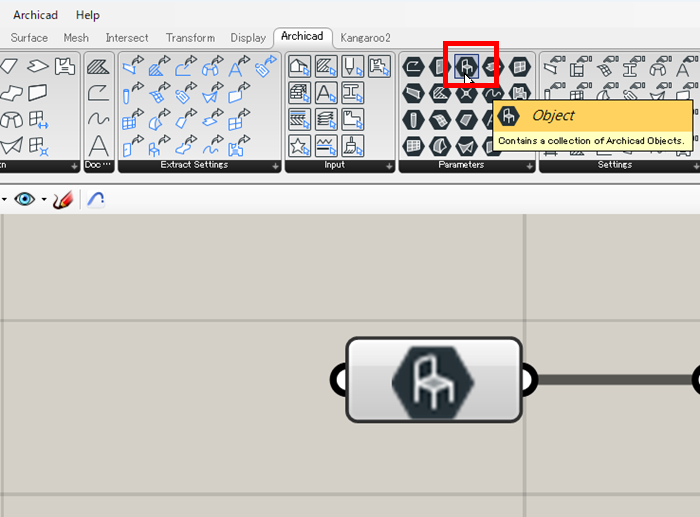
Task: Select the Object chair component on canvas
Action: (x=433, y=380)
